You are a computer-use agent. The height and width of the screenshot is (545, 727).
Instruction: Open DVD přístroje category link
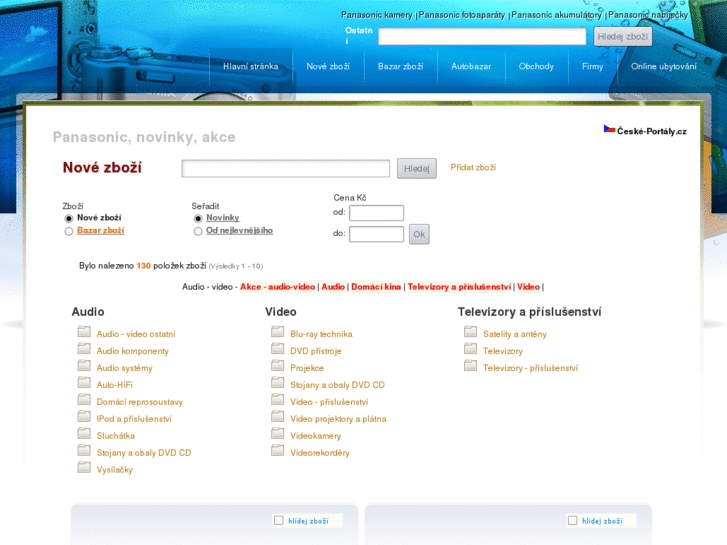316,351
